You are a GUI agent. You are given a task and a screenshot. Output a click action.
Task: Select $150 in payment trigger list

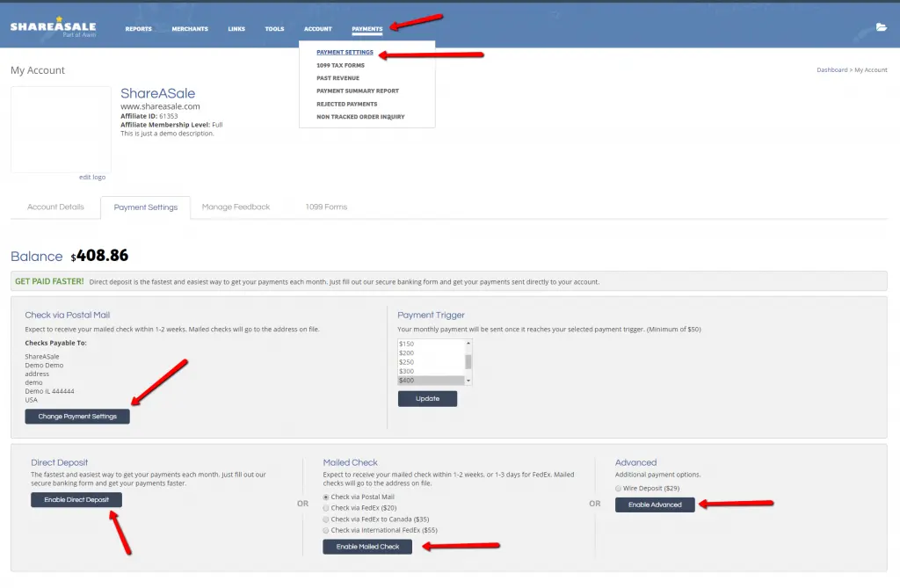coord(431,344)
